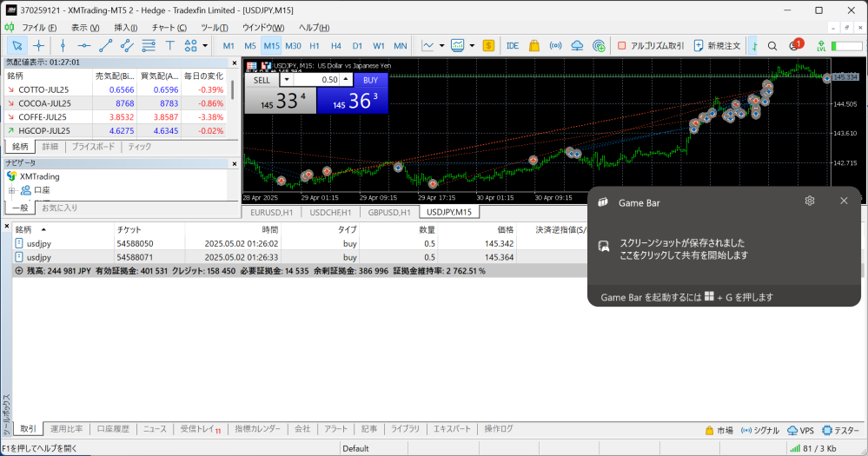The image size is (868, 456).
Task: Expand the indicators dropdown arrow
Action: point(472,46)
